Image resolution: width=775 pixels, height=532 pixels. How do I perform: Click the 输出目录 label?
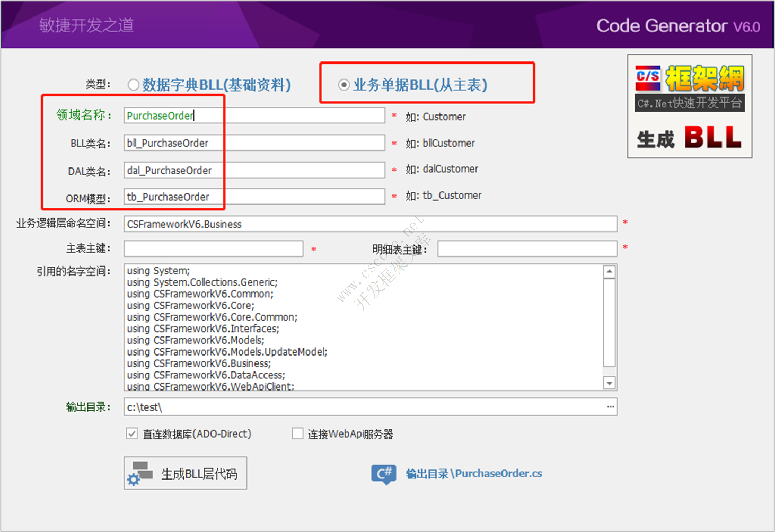[88, 407]
